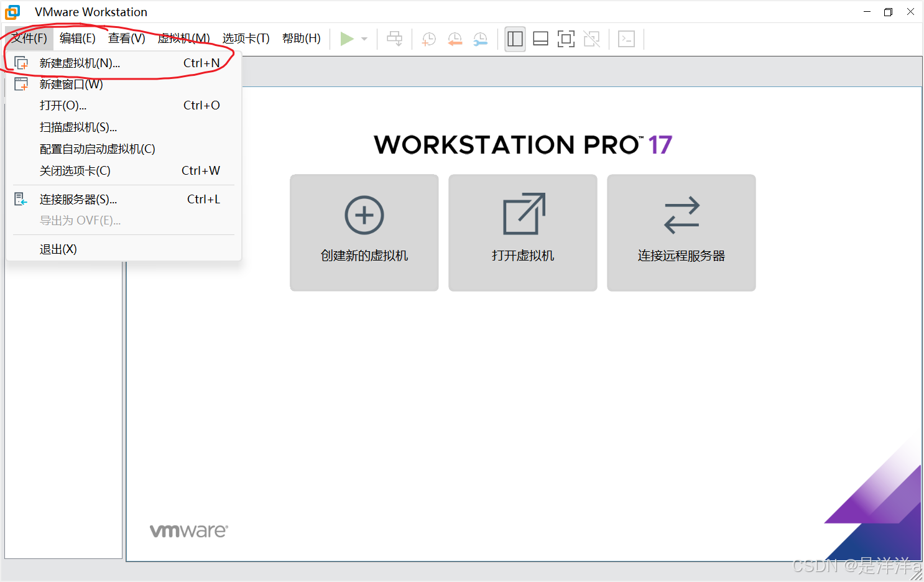Screen dimensions: 924x582
Task: Click the VMware Workstation title bar logo
Action: [x=12, y=12]
